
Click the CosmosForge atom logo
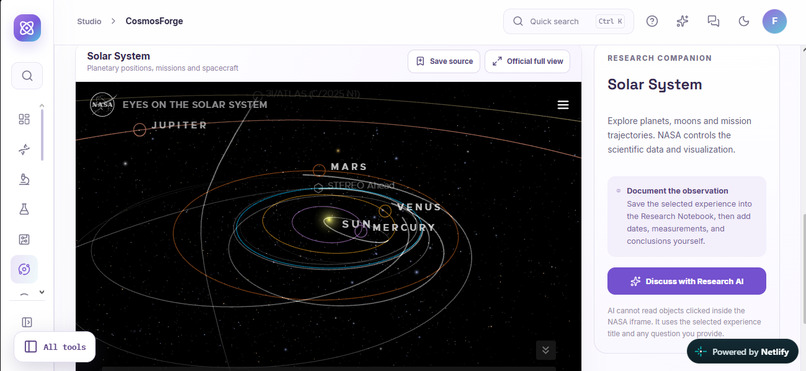pos(27,28)
